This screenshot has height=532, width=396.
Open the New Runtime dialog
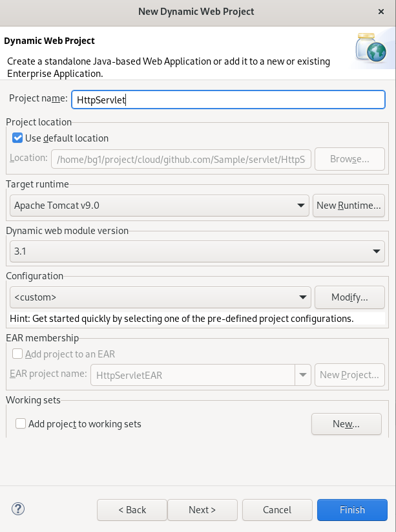349,206
